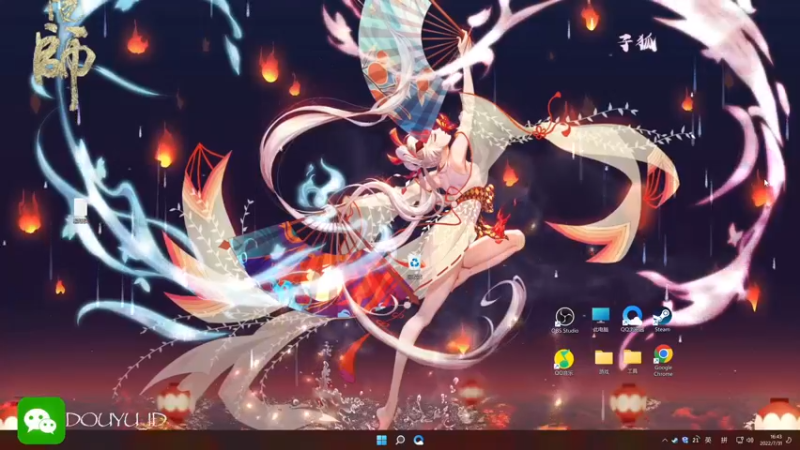
Task: Click the blue checkmark bird tray icon
Action: (x=674, y=440)
